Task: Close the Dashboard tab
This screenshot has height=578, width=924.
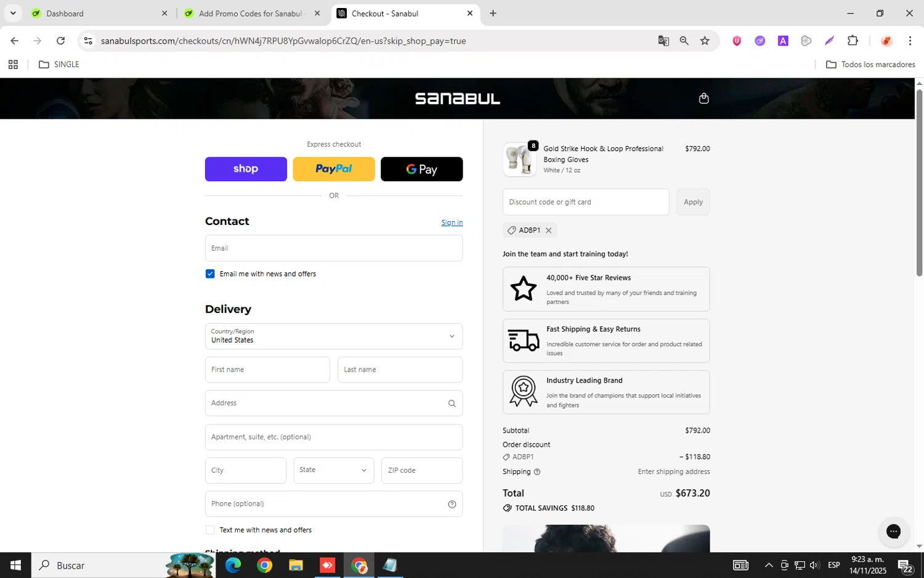Action: coord(164,13)
